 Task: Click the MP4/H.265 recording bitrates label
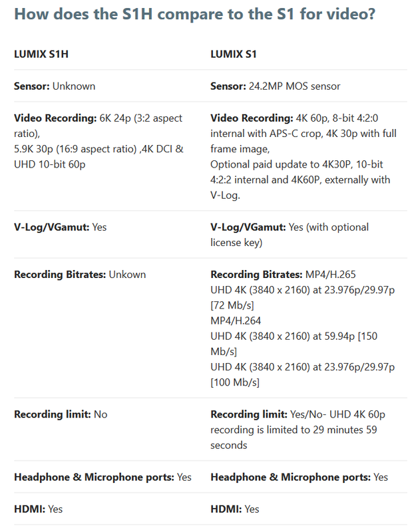[x=330, y=275]
